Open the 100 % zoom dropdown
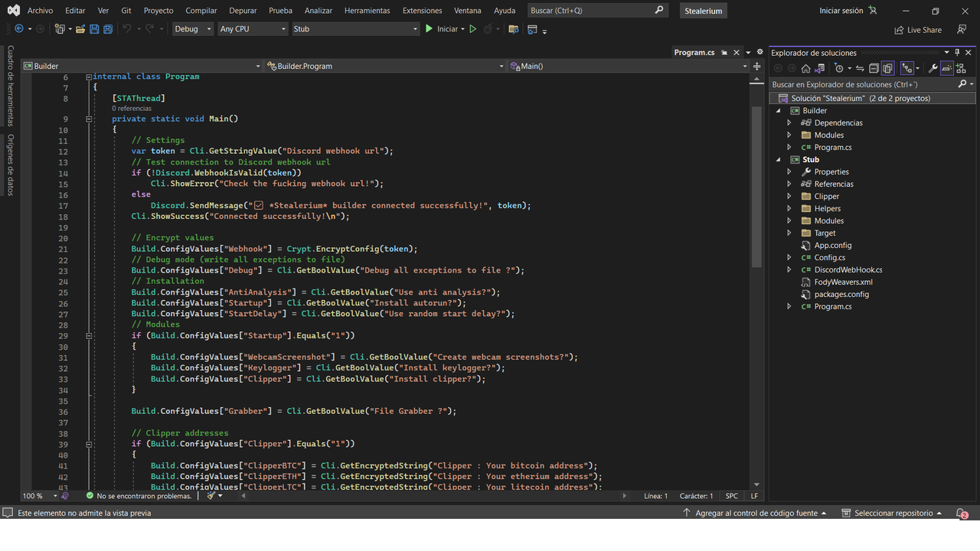980x551 pixels. [40, 496]
